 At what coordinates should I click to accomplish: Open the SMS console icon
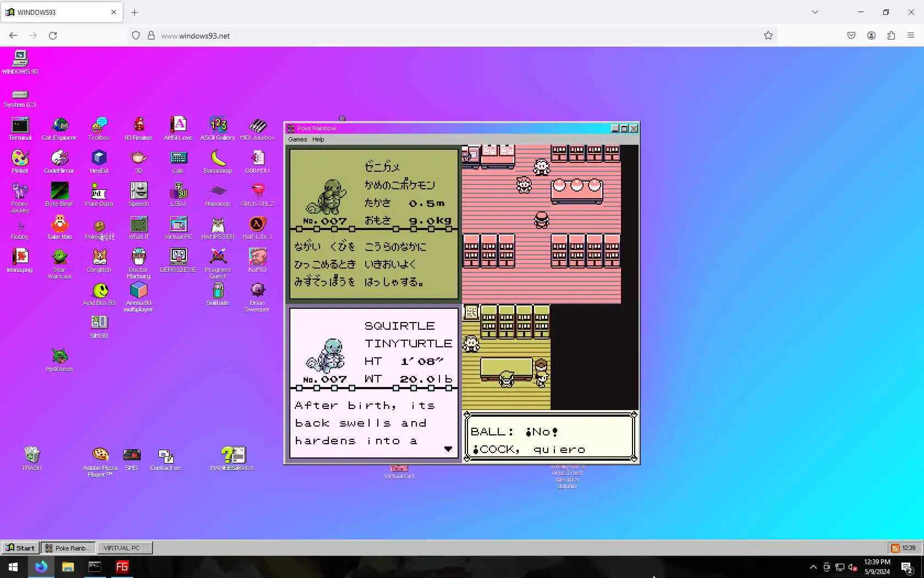point(131,459)
